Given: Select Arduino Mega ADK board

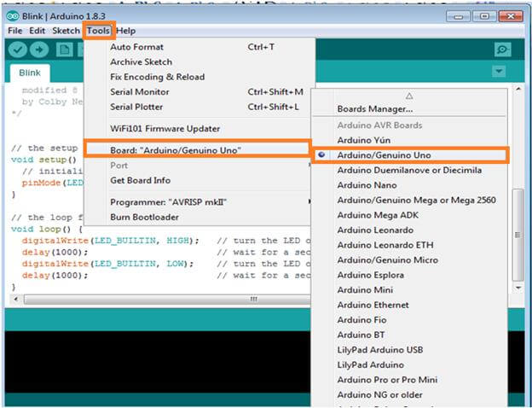Looking at the screenshot, I should point(410,215).
